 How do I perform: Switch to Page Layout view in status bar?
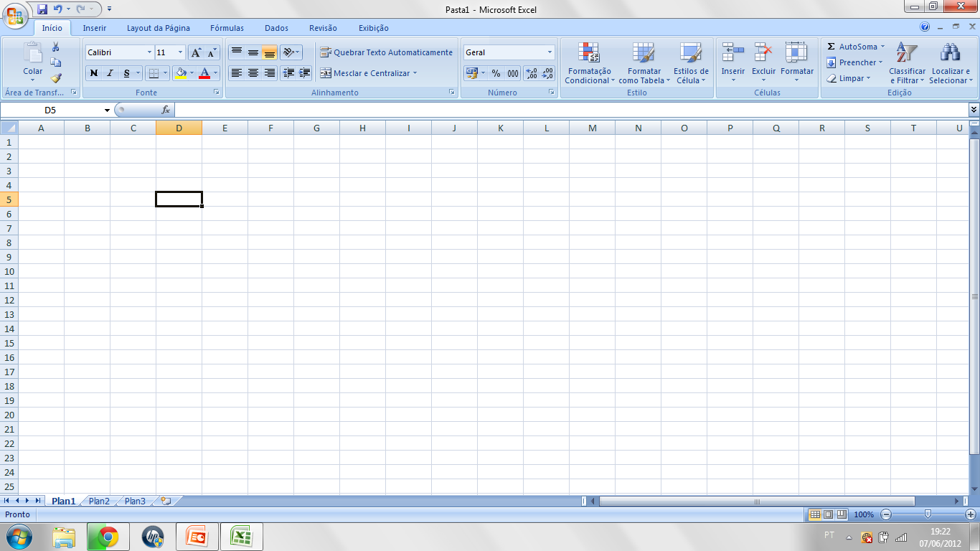[828, 514]
